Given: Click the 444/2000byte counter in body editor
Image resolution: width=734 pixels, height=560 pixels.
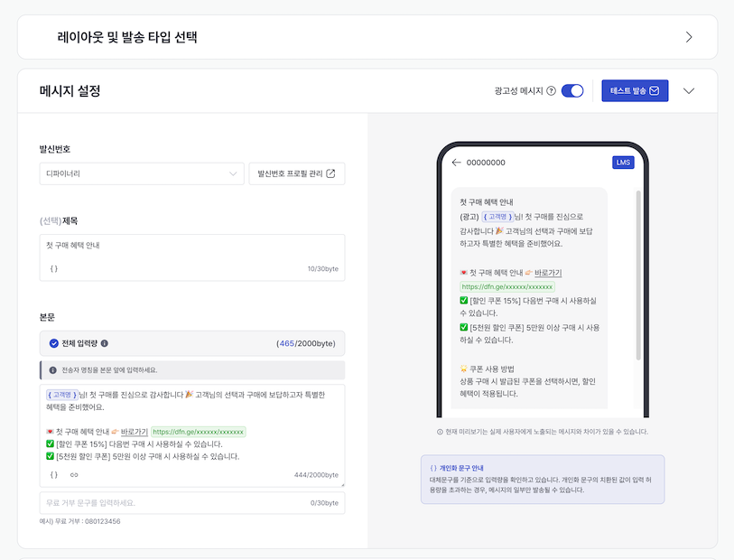Looking at the screenshot, I should click(x=316, y=475).
